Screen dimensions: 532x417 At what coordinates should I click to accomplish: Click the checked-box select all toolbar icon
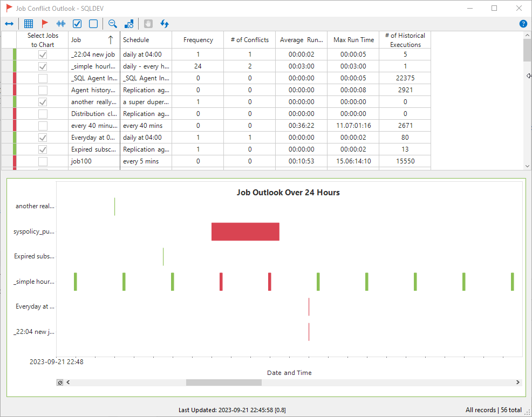tap(77, 24)
